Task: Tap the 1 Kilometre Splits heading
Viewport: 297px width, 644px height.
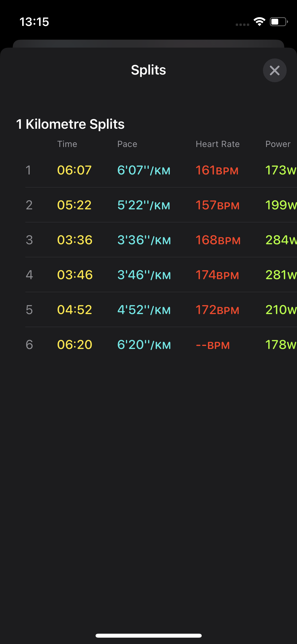Action: tap(70, 124)
